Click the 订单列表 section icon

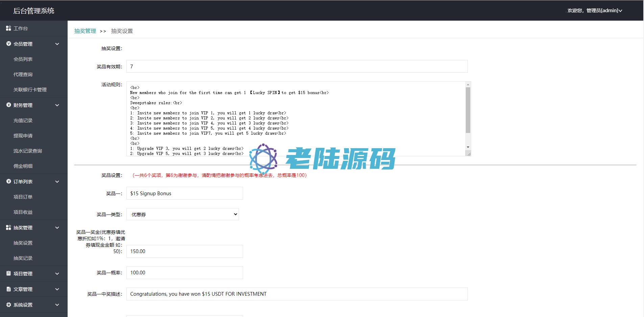(8, 181)
